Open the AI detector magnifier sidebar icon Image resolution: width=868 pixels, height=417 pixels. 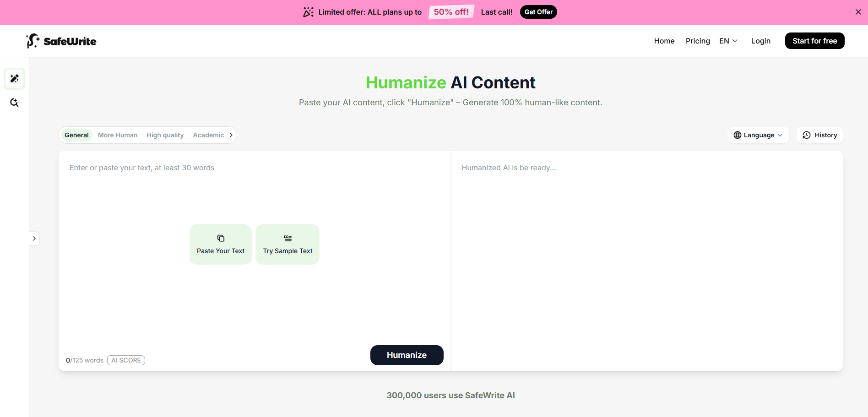(15, 103)
